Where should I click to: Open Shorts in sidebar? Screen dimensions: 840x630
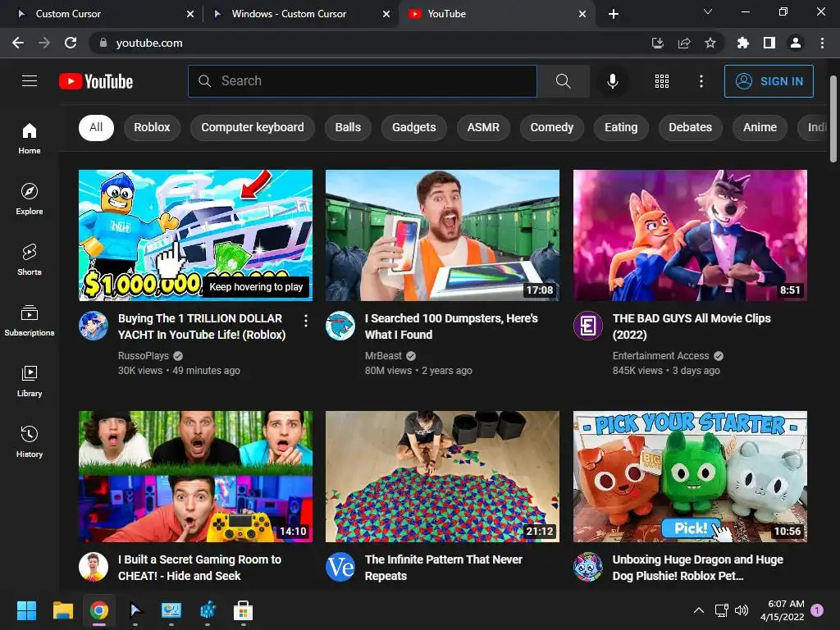pyautogui.click(x=30, y=260)
